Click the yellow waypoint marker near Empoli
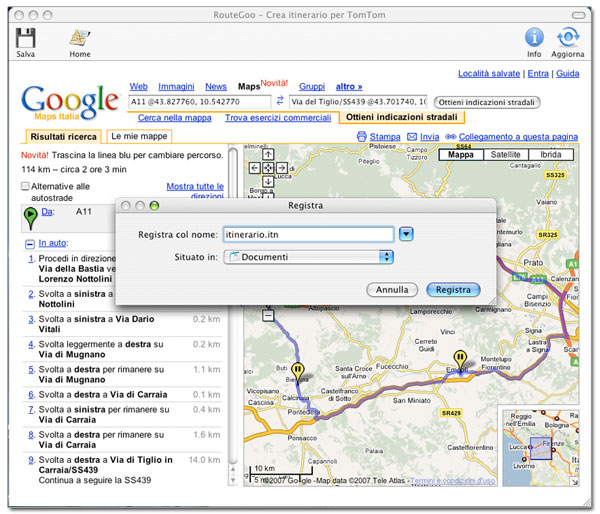Viewport: 600px width, 514px height. point(460,361)
